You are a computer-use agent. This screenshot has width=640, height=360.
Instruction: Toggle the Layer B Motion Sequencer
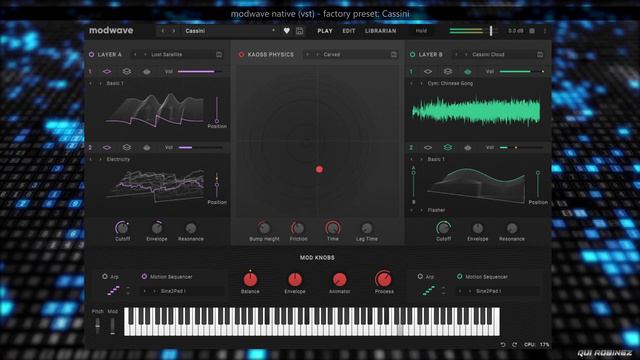click(460, 276)
